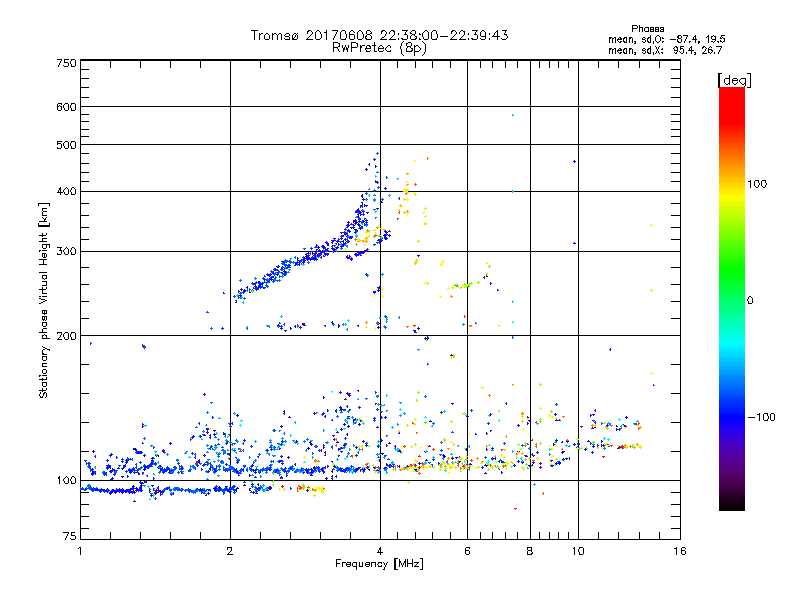Click the plot title 'Tromsø 20170608 22:38:00-22:39:43'
Screen dimensions: 800x600
(x=379, y=35)
